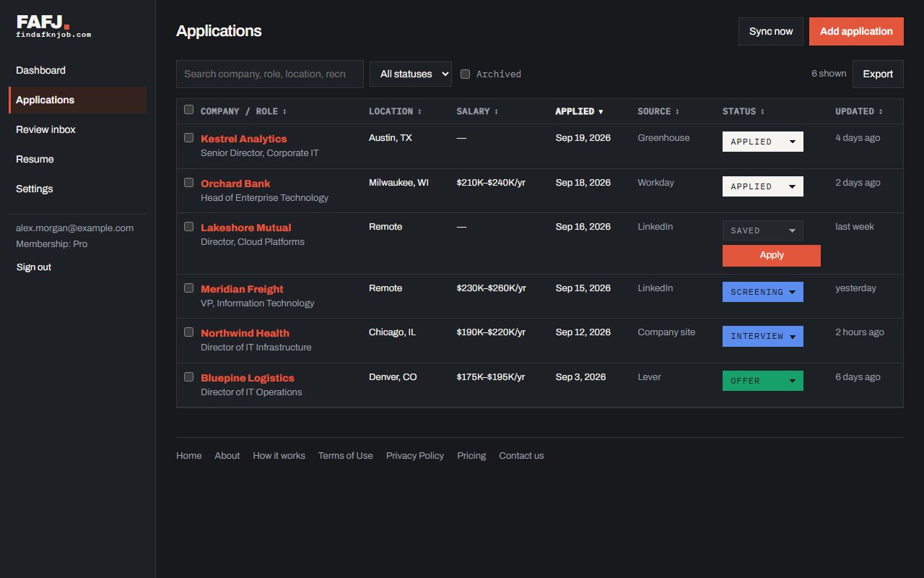Open Orchard Bank application
Image resolution: width=924 pixels, height=578 pixels.
coord(235,184)
